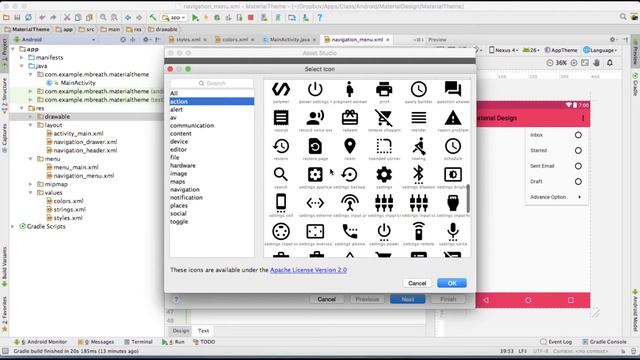
Task: Click the icon search field
Action: 212,83
